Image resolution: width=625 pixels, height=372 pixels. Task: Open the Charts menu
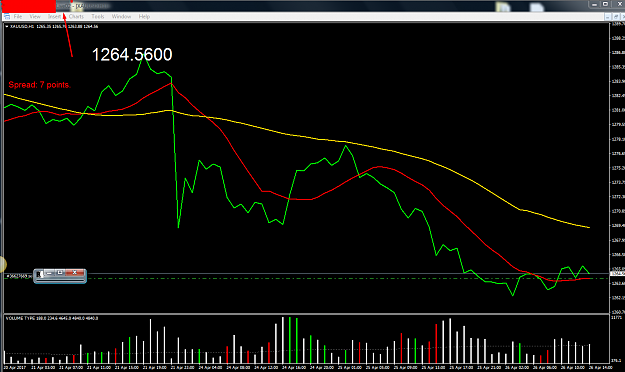point(76,17)
